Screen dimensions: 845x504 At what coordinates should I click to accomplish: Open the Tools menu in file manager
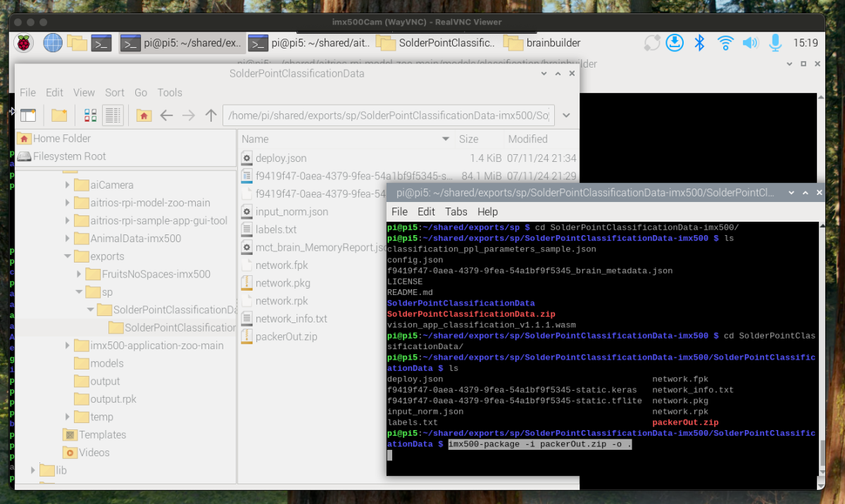(170, 92)
